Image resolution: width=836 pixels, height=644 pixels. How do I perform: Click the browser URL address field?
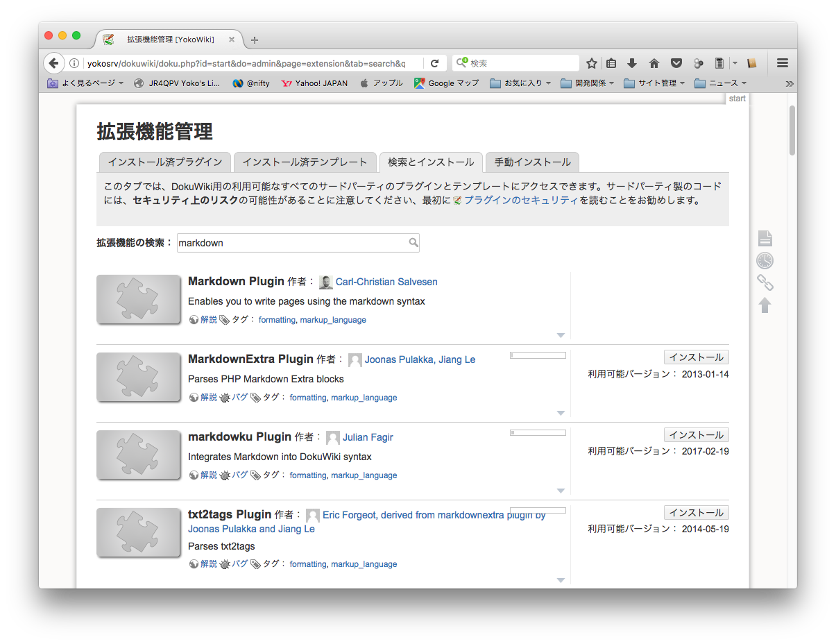click(x=246, y=63)
